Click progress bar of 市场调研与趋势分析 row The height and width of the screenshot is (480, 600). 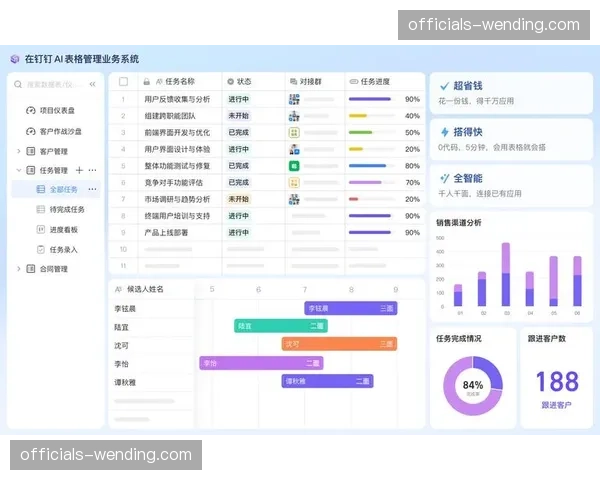(x=370, y=199)
